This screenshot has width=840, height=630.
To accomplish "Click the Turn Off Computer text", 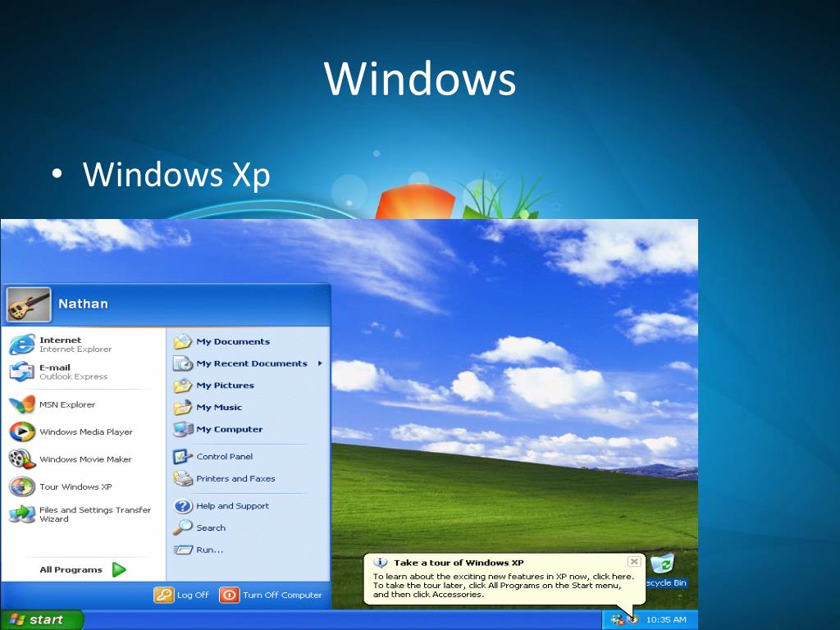I will click(282, 596).
